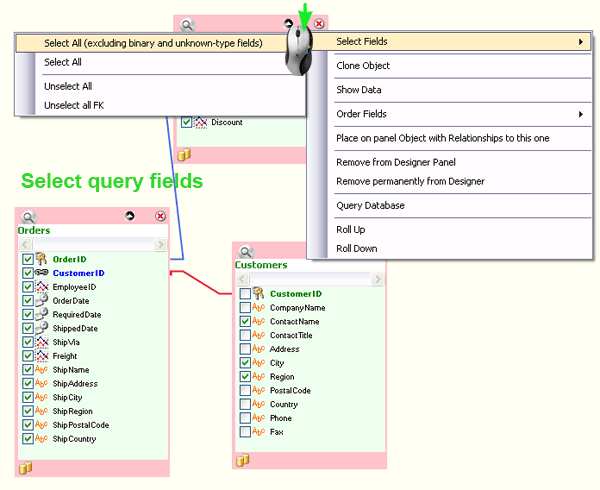Viewport: 600px width, 490px height.
Task: Uncheck the OrderID field checkbox
Action: (28, 259)
